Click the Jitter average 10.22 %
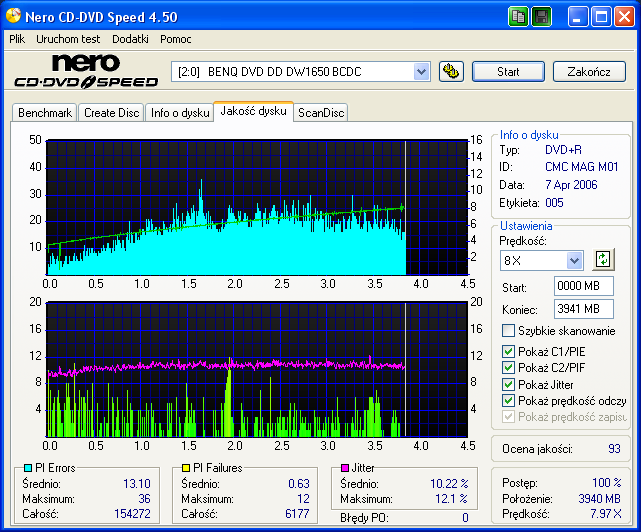 click(449, 484)
